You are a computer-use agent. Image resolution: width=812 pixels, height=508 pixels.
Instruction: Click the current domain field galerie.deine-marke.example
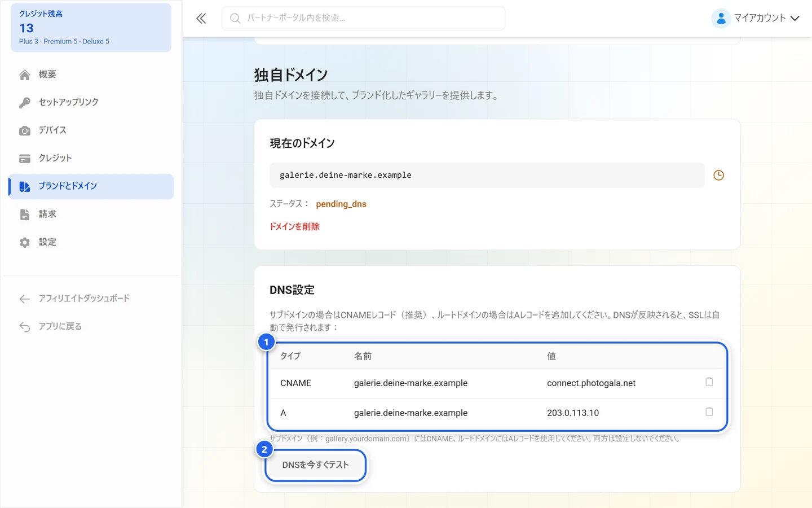point(487,175)
